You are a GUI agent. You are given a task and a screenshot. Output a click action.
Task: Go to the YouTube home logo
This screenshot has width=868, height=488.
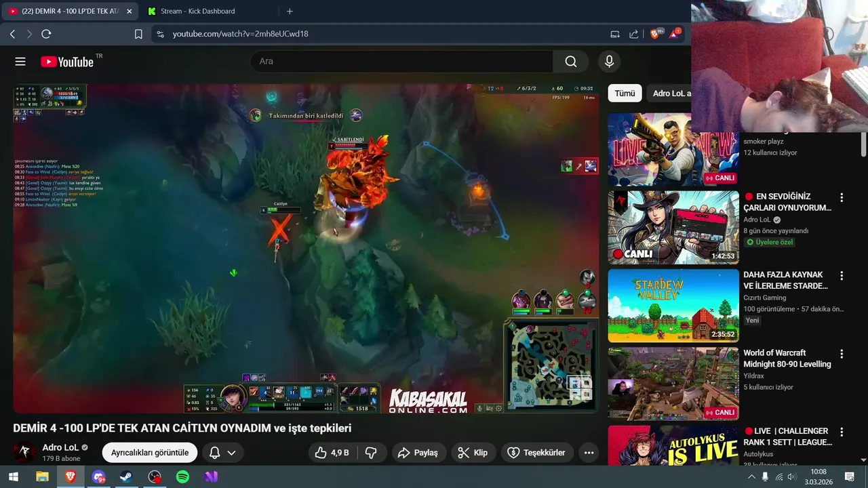point(66,62)
